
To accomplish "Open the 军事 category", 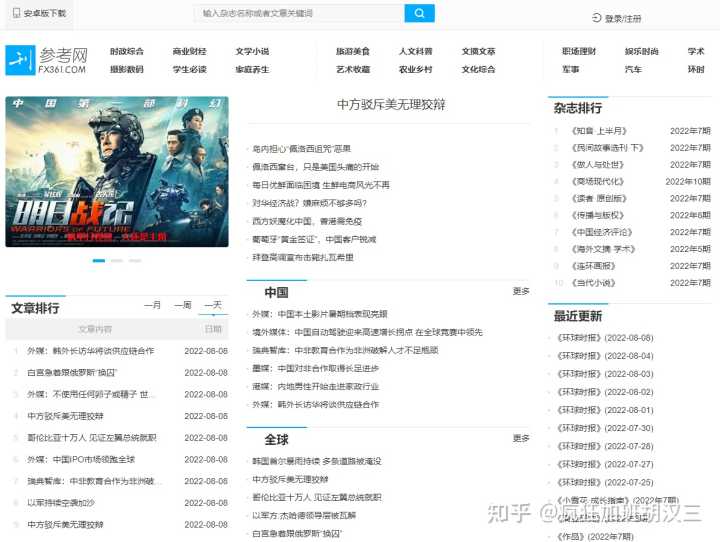I will tap(570, 69).
